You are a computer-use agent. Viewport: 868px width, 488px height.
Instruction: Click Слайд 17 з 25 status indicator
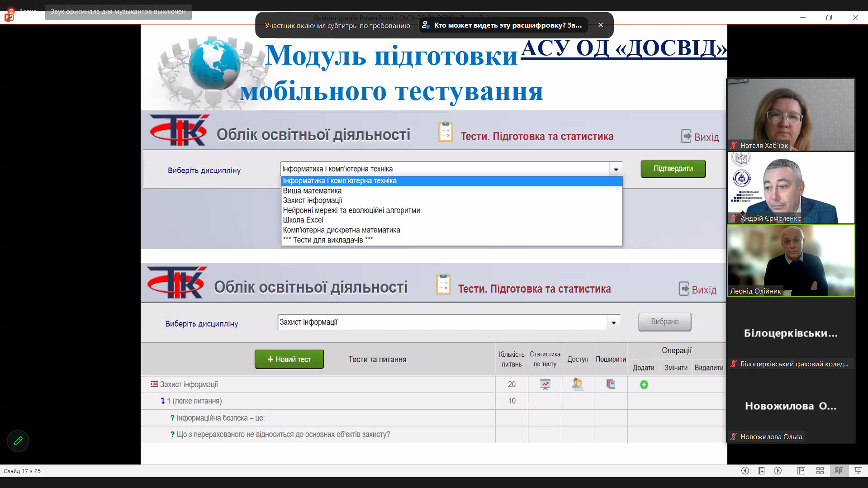tap(22, 471)
